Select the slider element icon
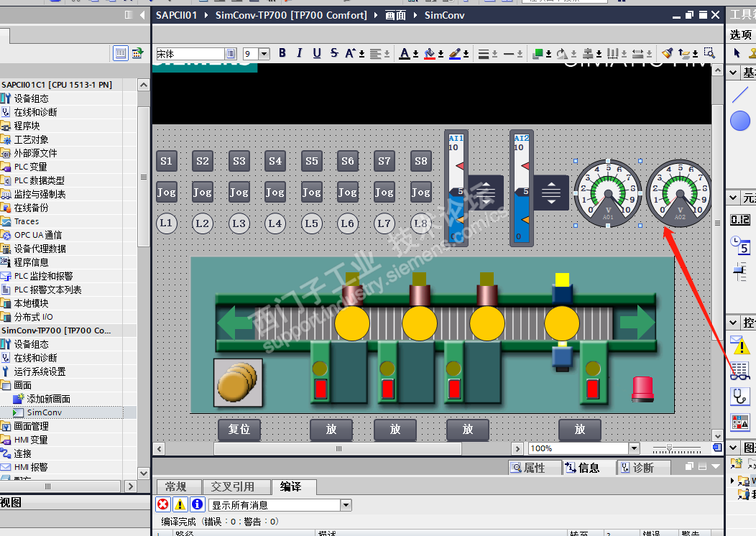This screenshot has width=756, height=536. pyautogui.click(x=739, y=271)
